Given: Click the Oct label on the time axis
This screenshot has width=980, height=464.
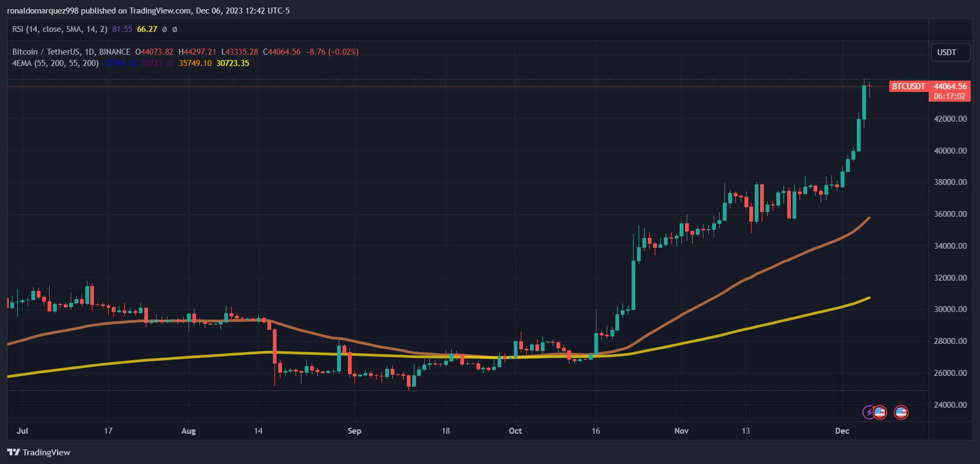Looking at the screenshot, I should point(515,431).
